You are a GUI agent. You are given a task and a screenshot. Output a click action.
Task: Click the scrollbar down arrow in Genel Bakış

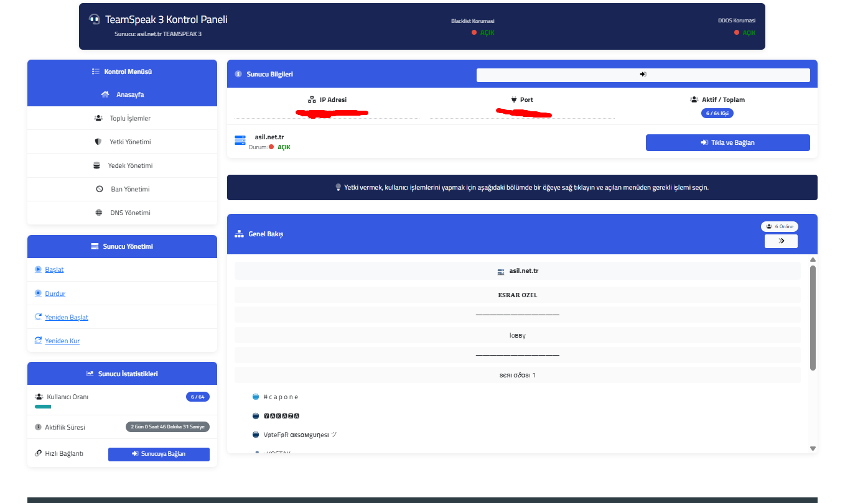point(813,448)
